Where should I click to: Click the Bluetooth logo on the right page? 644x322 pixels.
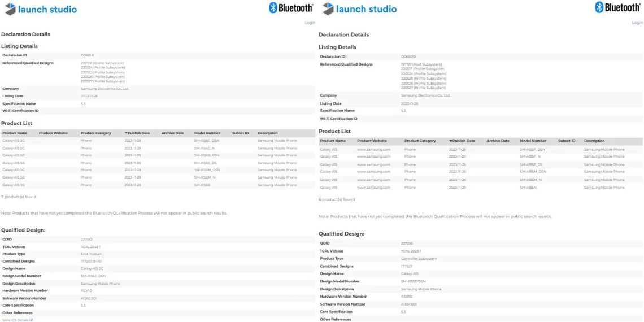[619, 7]
